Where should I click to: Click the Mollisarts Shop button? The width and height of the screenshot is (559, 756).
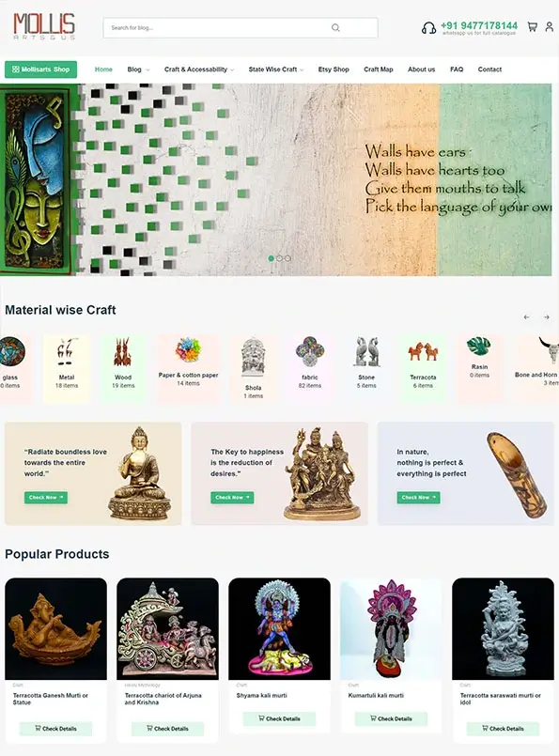(x=41, y=69)
